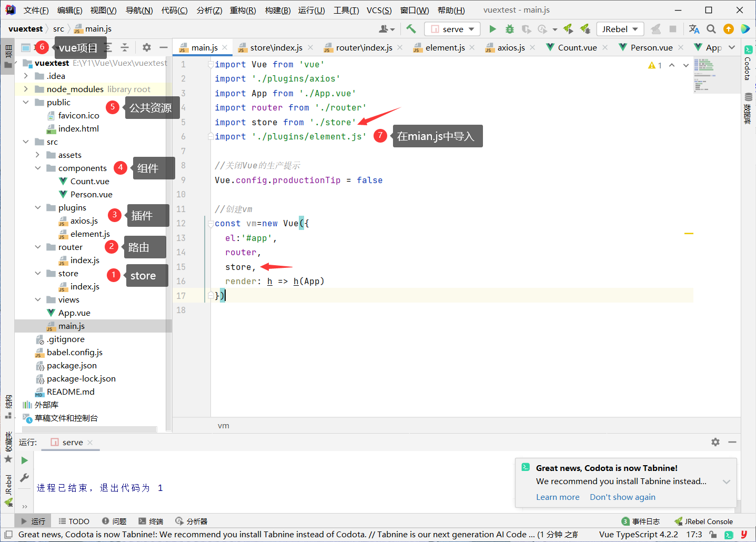Click Vue TypeScript 4.2.2 status widget
Viewport: 756px width, 542px height.
tap(638, 535)
